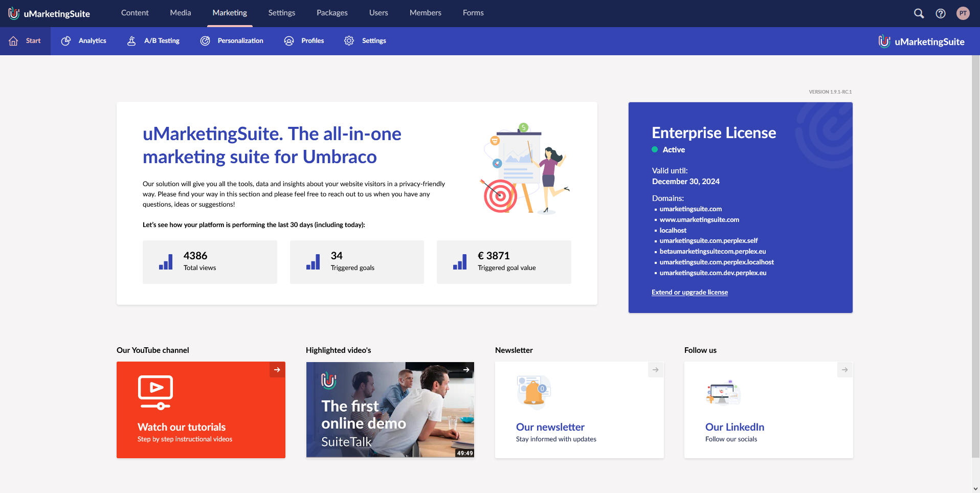This screenshot has width=980, height=493.
Task: Open the Media section
Action: tap(181, 13)
